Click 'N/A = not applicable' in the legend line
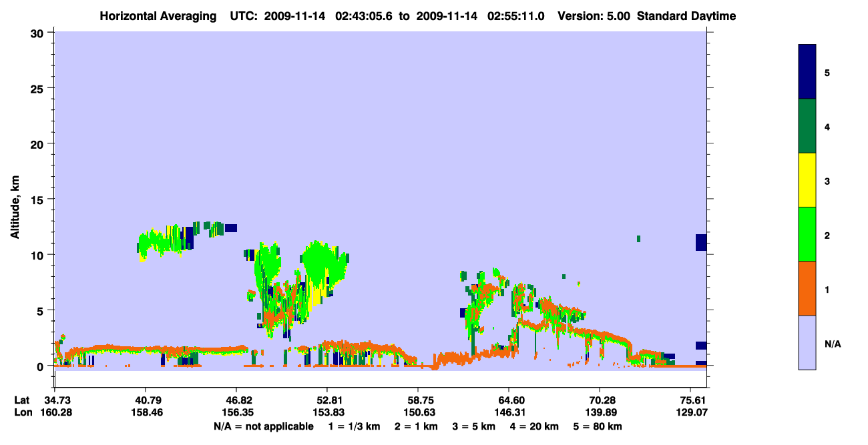The width and height of the screenshot is (868, 445). coord(263,426)
